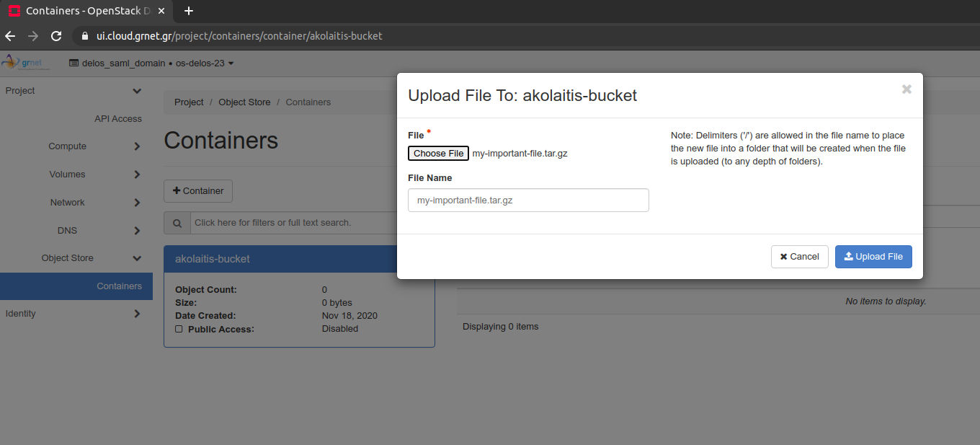Click the Choose File button
The image size is (980, 445).
[438, 154]
